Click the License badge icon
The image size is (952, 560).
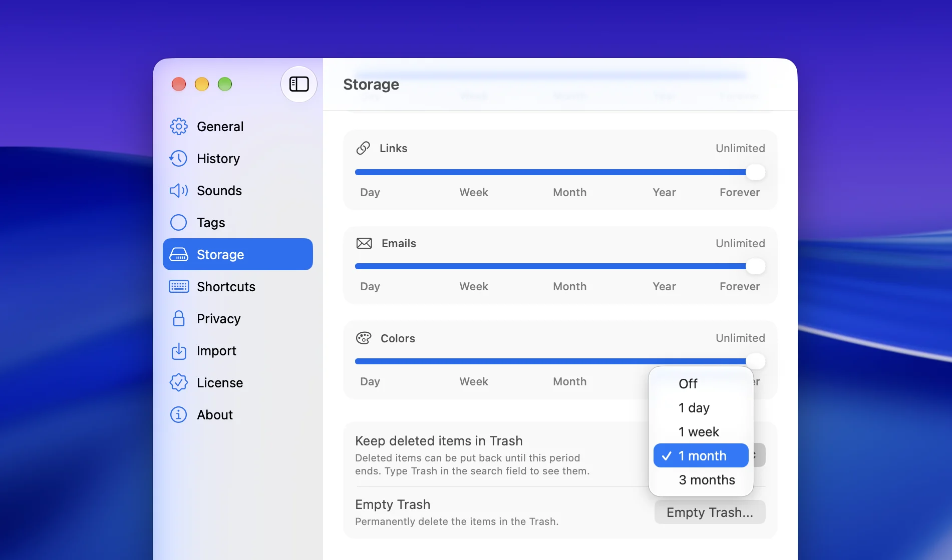[x=179, y=383]
